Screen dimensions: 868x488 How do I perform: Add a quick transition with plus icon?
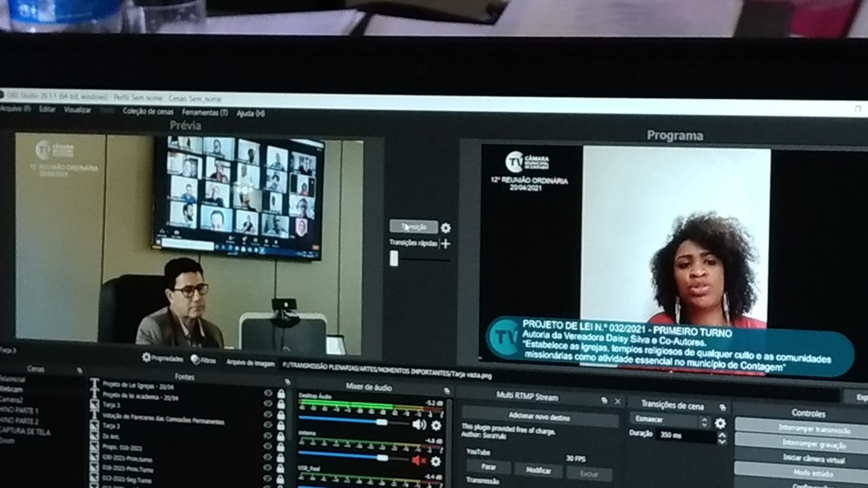[446, 243]
